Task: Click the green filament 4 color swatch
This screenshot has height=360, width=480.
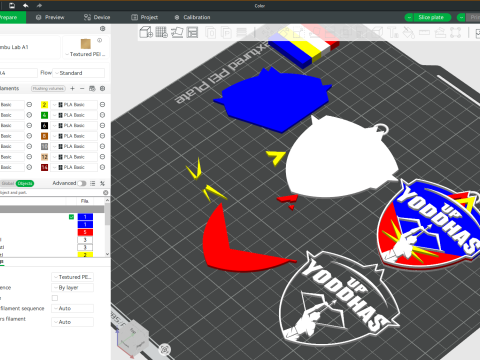Action: pyautogui.click(x=44, y=115)
